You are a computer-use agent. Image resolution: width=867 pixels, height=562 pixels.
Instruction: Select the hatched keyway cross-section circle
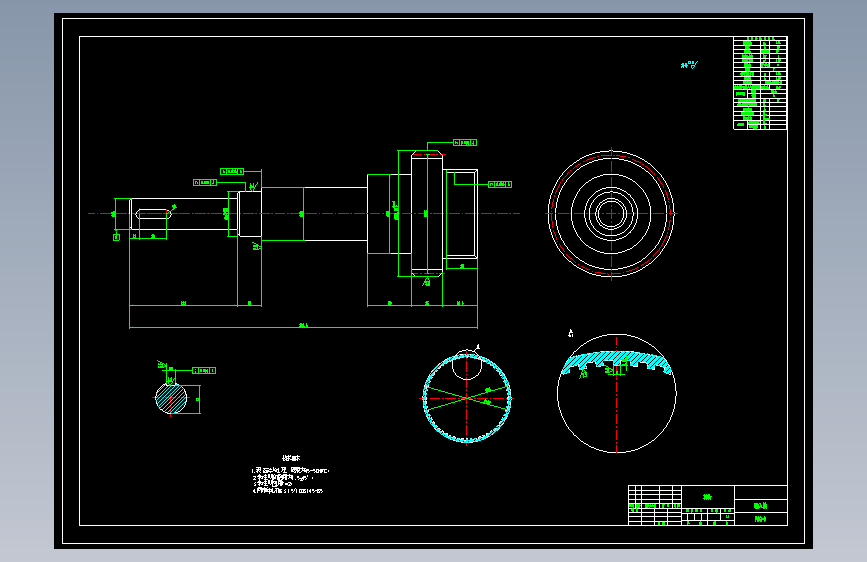(x=171, y=398)
